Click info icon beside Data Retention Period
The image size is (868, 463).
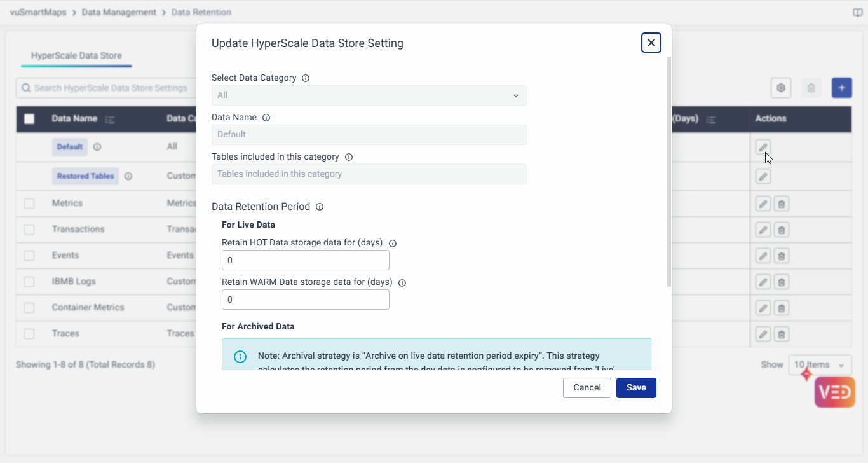click(320, 207)
